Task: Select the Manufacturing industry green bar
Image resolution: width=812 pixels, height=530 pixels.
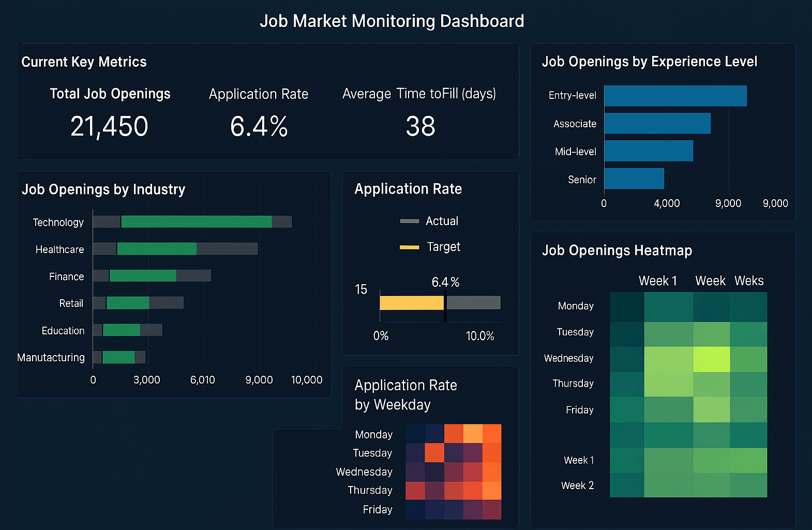Action: tap(118, 357)
